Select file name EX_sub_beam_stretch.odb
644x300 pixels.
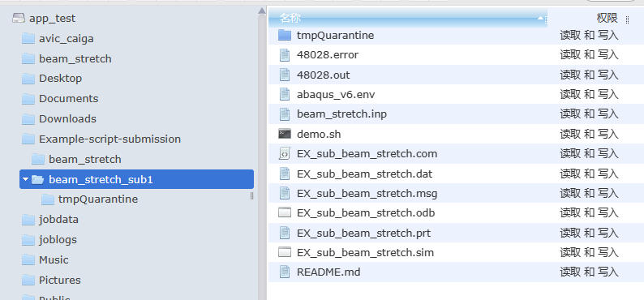pyautogui.click(x=366, y=213)
